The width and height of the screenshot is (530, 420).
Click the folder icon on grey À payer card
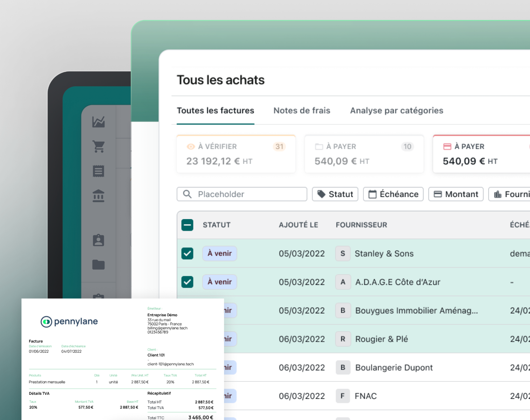click(319, 147)
